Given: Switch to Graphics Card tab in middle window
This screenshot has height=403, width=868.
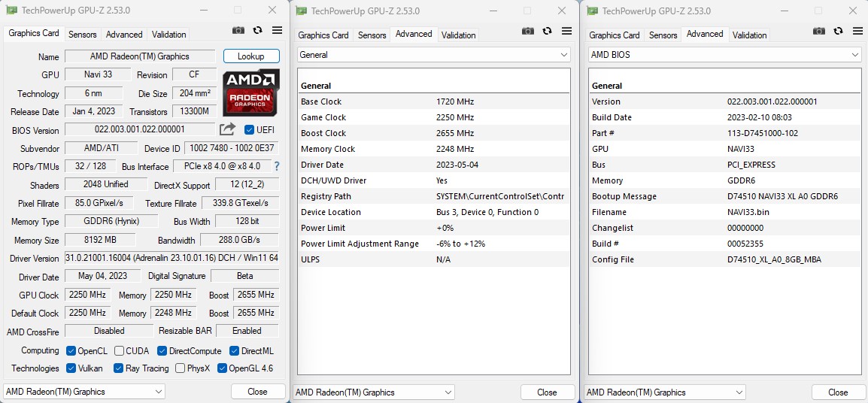Looking at the screenshot, I should click(323, 35).
